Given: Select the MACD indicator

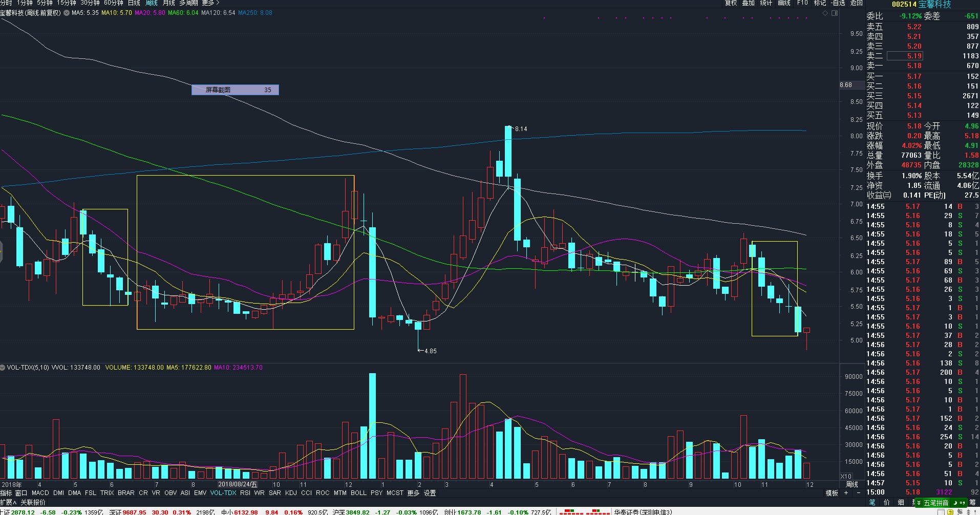Looking at the screenshot, I should tap(40, 493).
